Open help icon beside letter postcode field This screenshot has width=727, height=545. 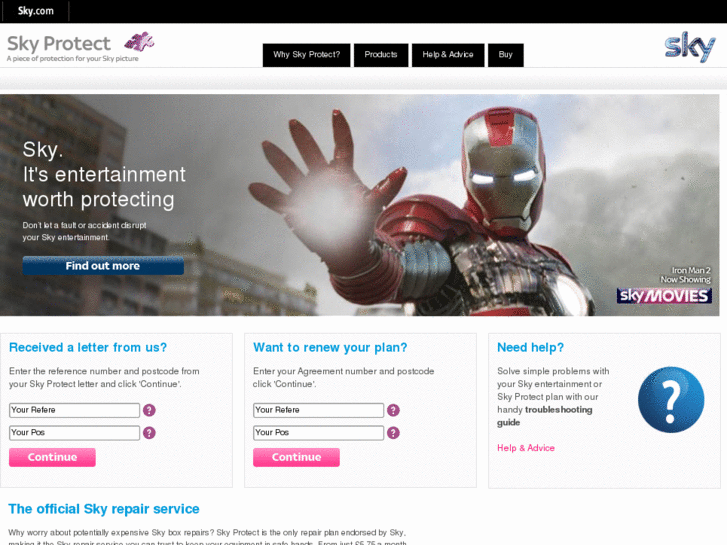pyautogui.click(x=149, y=433)
